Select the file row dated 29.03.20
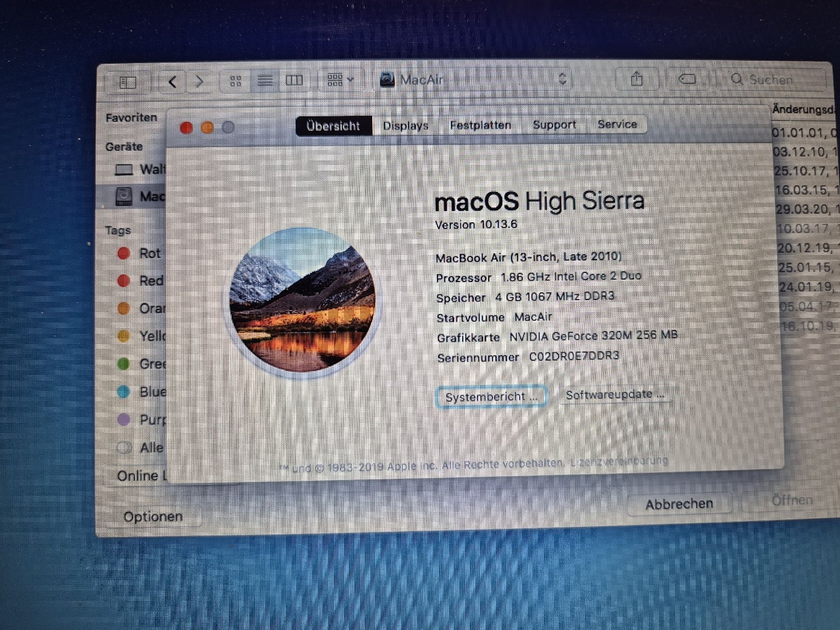 [x=808, y=209]
